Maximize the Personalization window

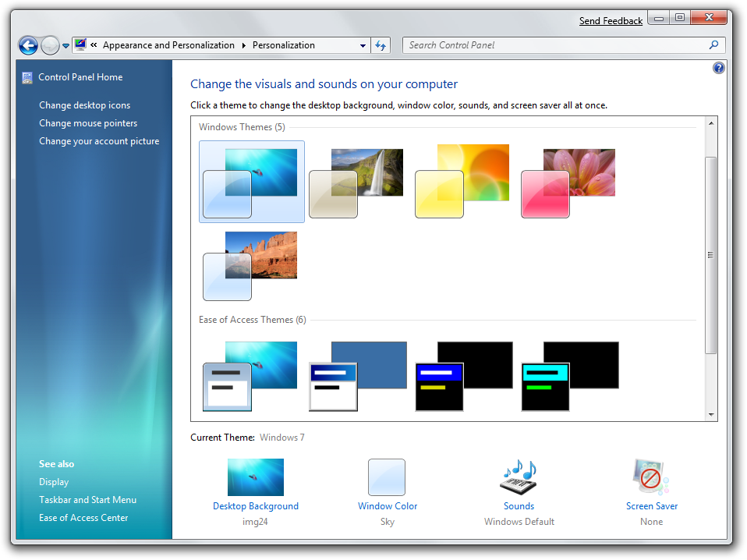[680, 18]
